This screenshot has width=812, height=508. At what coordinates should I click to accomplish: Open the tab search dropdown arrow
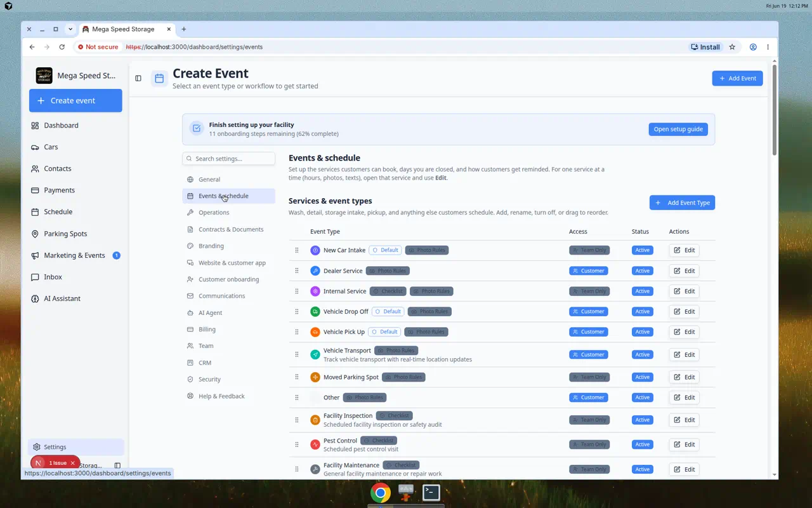pos(70,29)
